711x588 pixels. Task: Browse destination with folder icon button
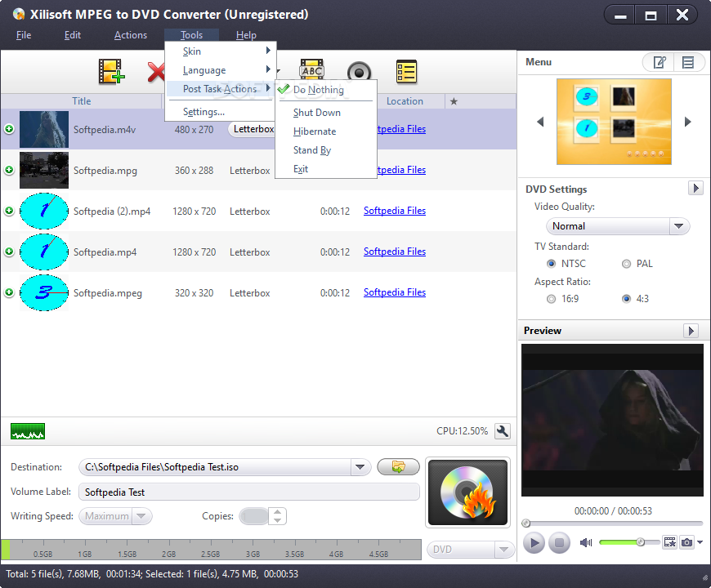point(398,466)
